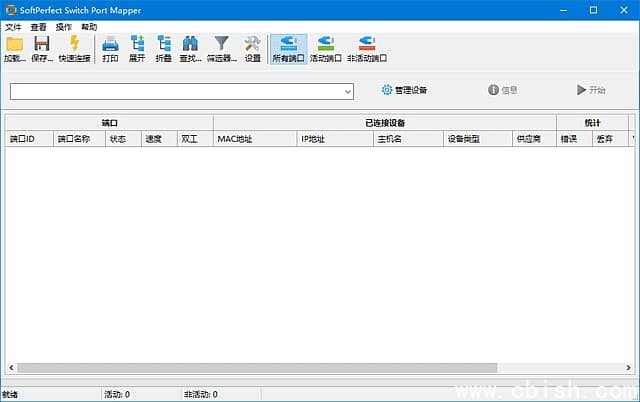Click the Discards (丢弃) column header
The image size is (640, 402).
610,139
